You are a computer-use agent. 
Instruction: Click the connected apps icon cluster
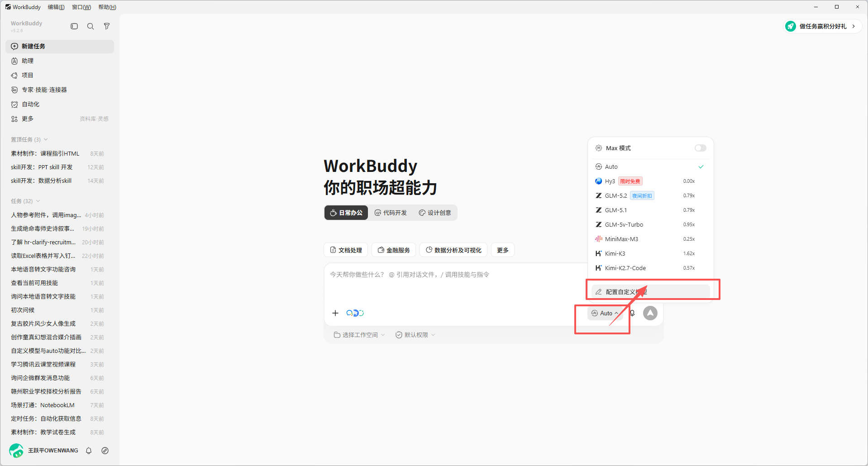[x=355, y=313]
